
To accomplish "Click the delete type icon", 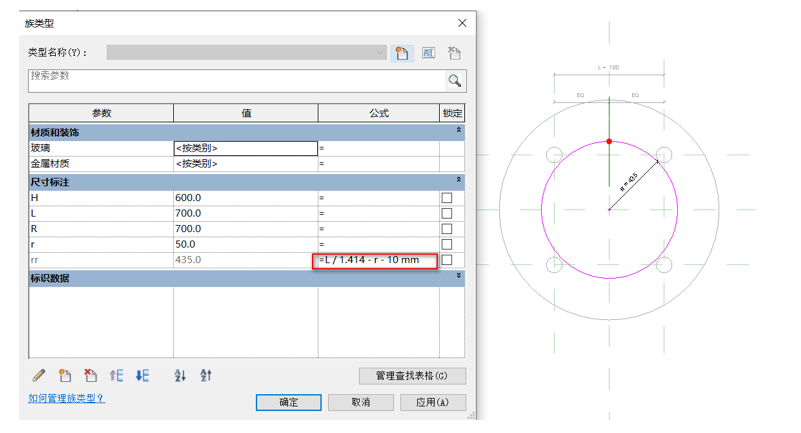I will point(454,53).
